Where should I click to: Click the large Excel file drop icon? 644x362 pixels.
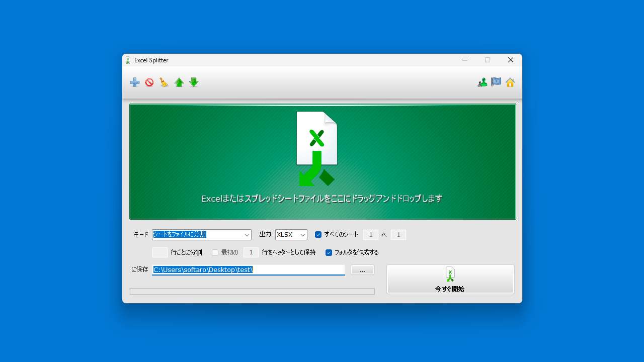coord(316,148)
